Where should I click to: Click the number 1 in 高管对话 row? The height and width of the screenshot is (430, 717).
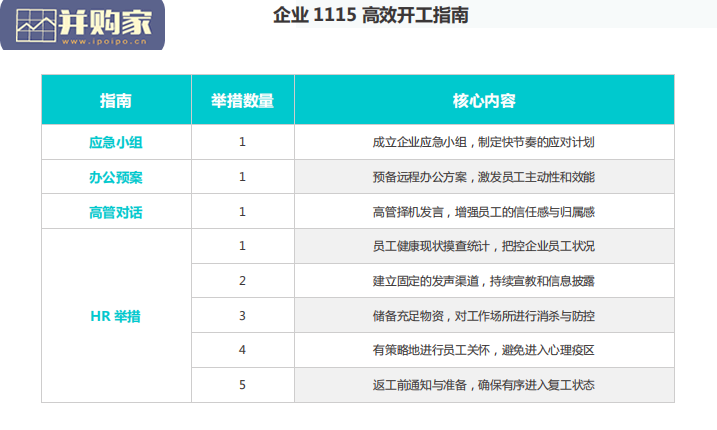tap(242, 212)
